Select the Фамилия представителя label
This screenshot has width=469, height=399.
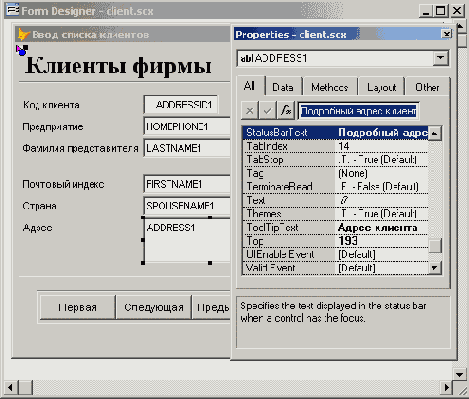[x=80, y=148]
